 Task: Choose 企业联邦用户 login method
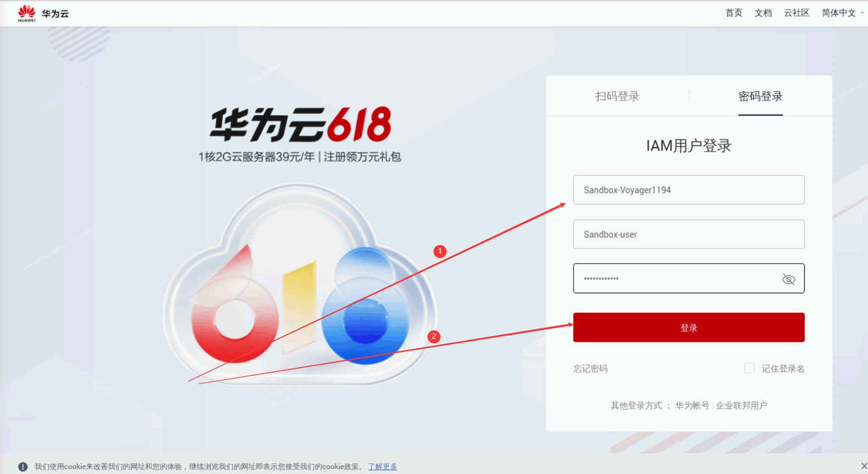[741, 405]
